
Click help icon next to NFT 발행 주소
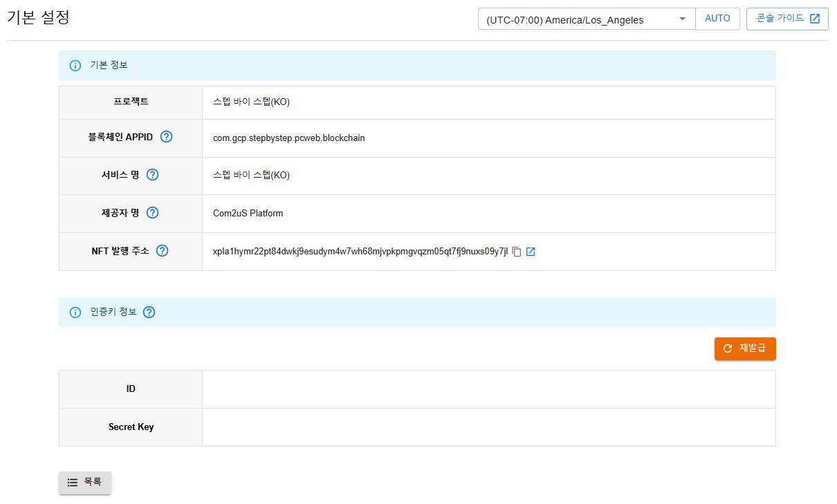(163, 251)
